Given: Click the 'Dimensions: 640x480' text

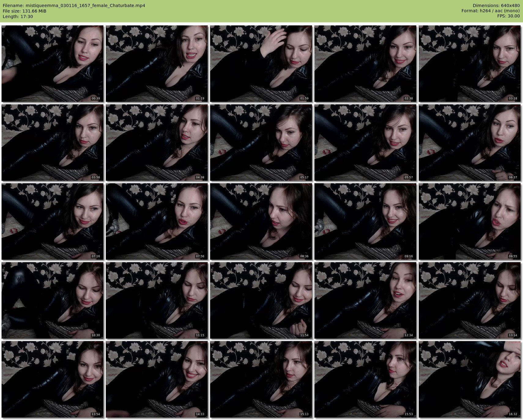Looking at the screenshot, I should pyautogui.click(x=496, y=6).
